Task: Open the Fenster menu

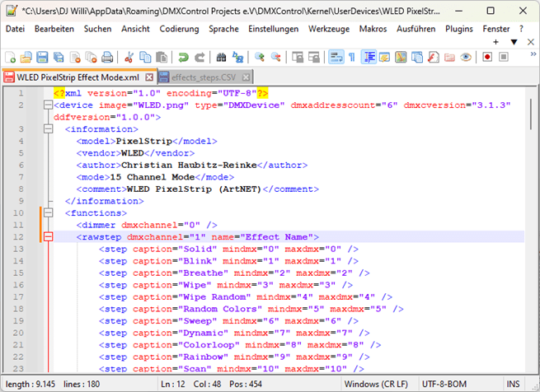Action: tap(496, 29)
